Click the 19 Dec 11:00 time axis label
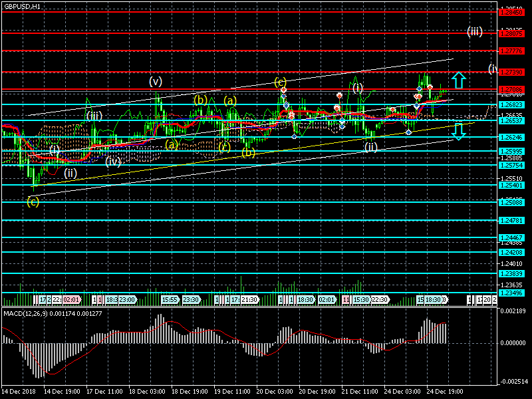 (233, 392)
